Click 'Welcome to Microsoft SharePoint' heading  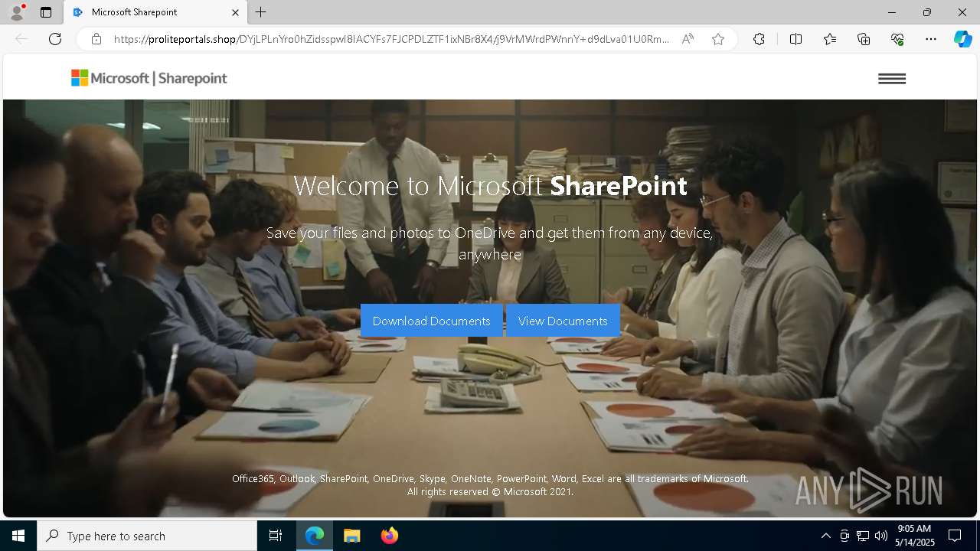(490, 186)
